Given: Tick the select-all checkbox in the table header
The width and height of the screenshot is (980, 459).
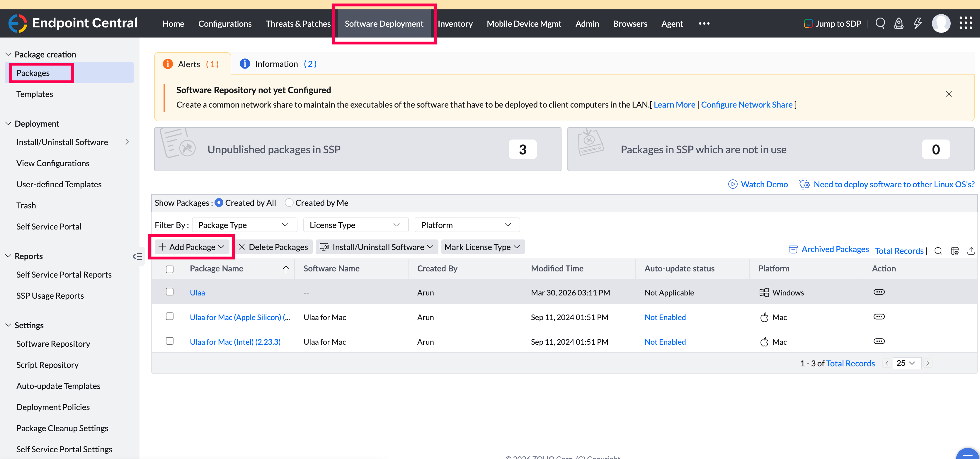Looking at the screenshot, I should click(x=170, y=269).
